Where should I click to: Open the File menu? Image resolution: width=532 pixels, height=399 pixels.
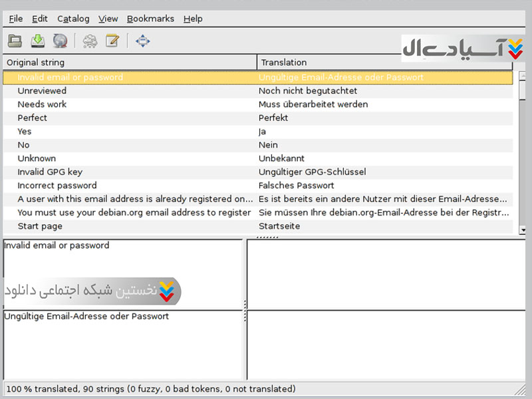(x=16, y=19)
